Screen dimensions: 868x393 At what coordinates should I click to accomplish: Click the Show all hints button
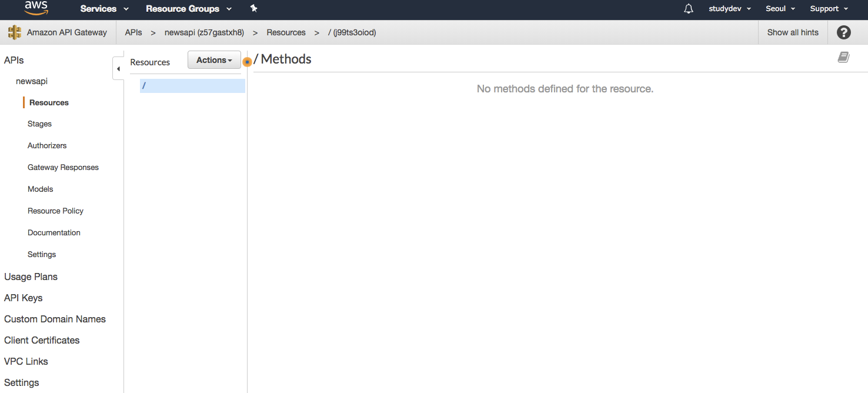793,32
